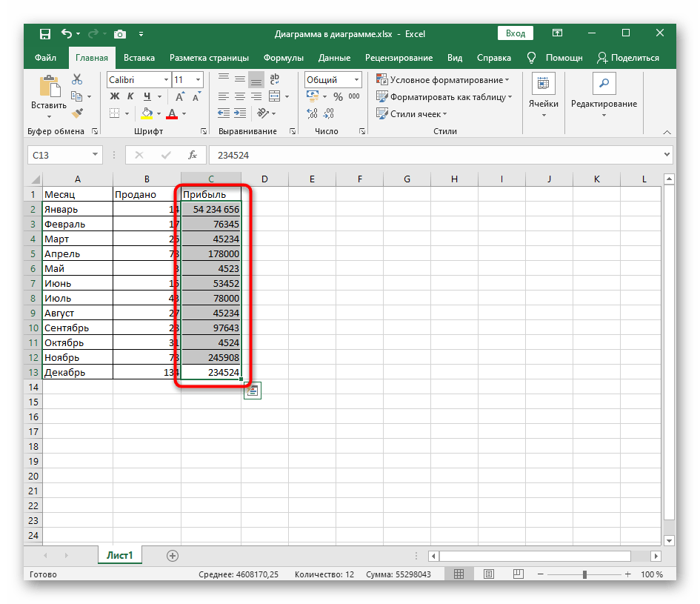Apply percent style to selected cells
Screen dimensions: 700x604
coord(338,96)
